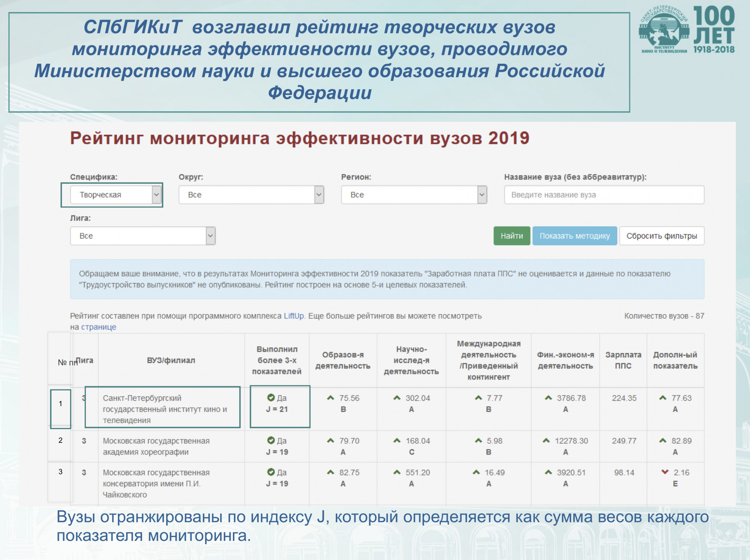Image resolution: width=750 pixels, height=560 pixels.
Task: Click the Научно-исслед-я деятельность column header
Action: point(411,360)
